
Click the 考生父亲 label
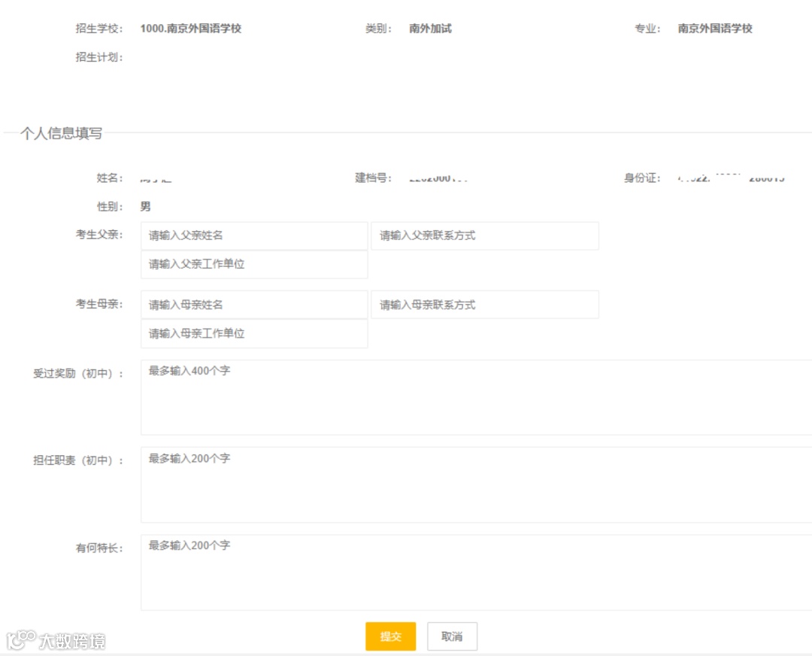click(x=99, y=235)
